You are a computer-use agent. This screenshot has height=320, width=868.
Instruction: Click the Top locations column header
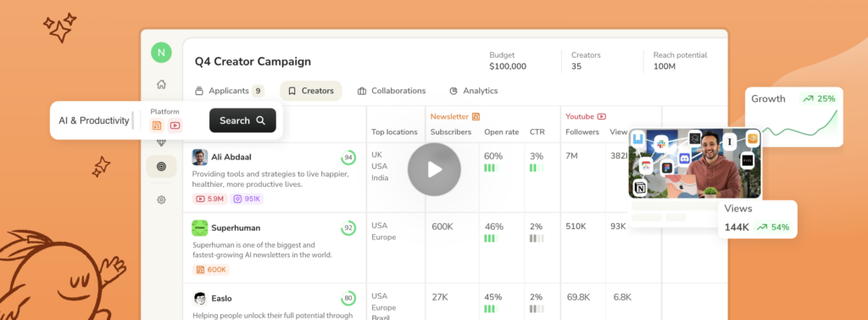click(394, 132)
